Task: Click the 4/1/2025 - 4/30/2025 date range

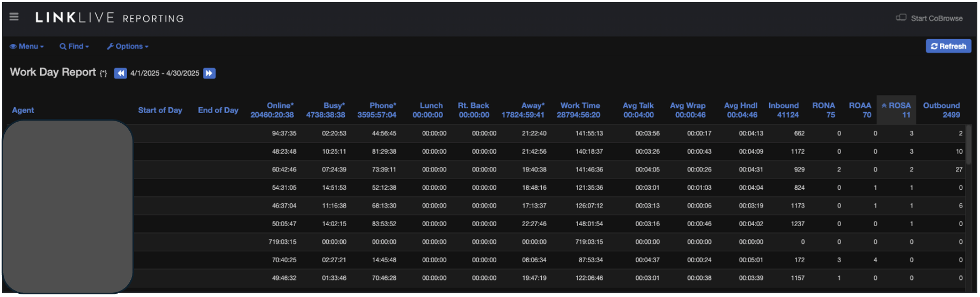Action: coord(165,73)
